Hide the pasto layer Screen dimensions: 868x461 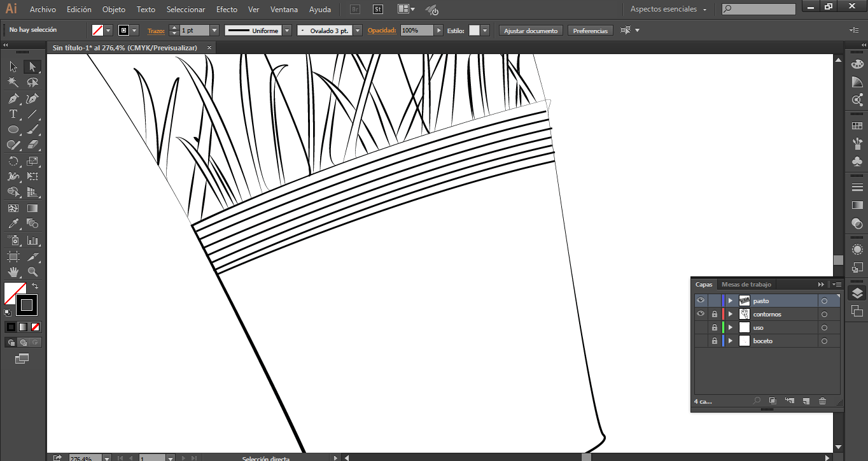pos(701,301)
